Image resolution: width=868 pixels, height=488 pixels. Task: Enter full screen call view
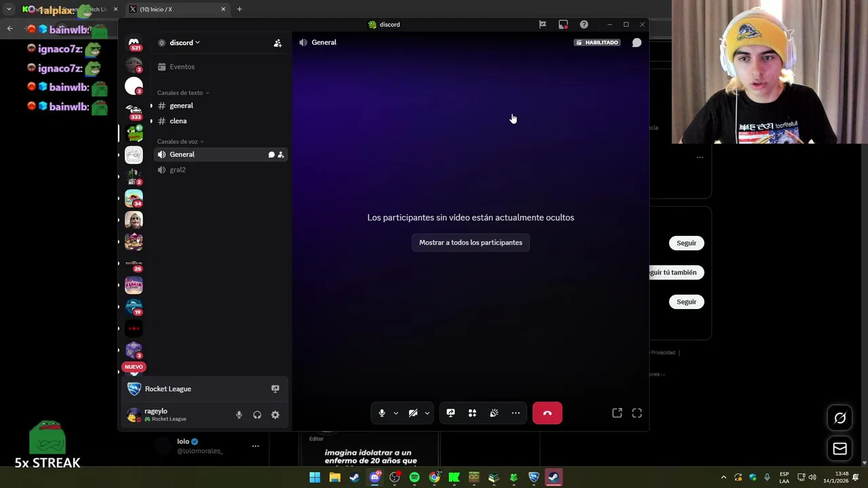[x=637, y=413]
